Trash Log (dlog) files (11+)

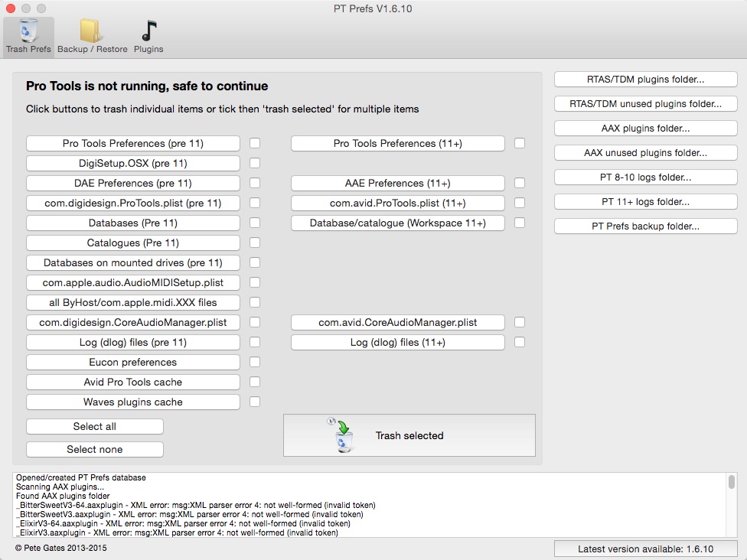(x=398, y=343)
